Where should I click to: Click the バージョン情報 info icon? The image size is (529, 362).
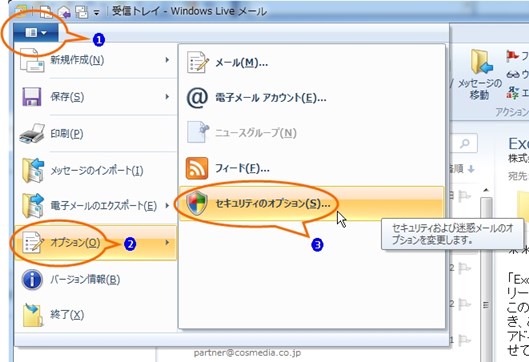pyautogui.click(x=32, y=280)
